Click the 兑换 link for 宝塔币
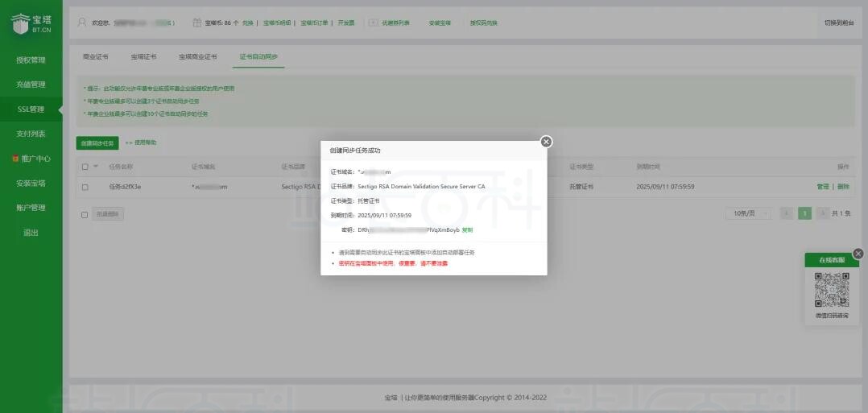This screenshot has width=868, height=413. [x=247, y=23]
